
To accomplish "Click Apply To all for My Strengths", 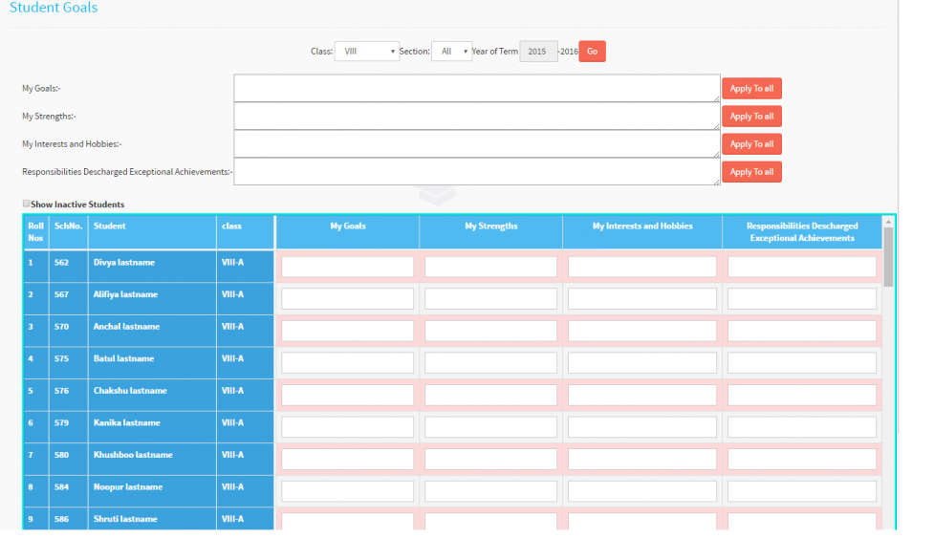I will [751, 117].
